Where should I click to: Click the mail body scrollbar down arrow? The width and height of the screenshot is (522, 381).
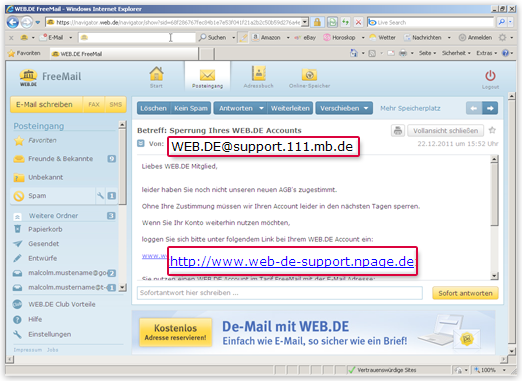[x=494, y=276]
